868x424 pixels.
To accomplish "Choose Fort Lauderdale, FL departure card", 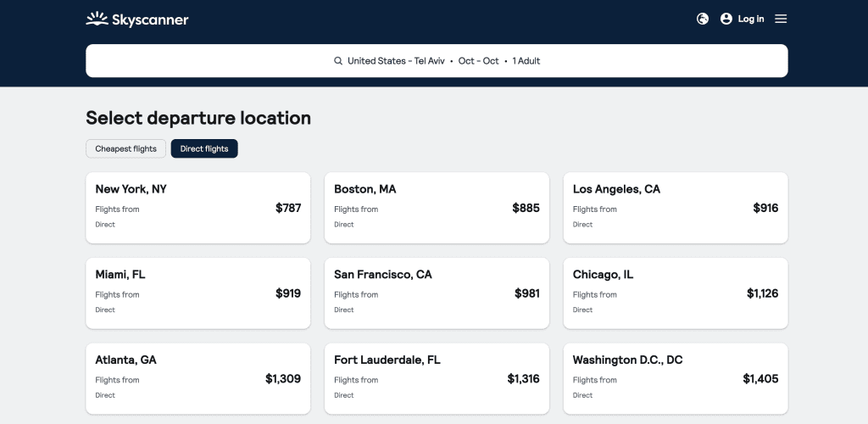I will point(437,378).
